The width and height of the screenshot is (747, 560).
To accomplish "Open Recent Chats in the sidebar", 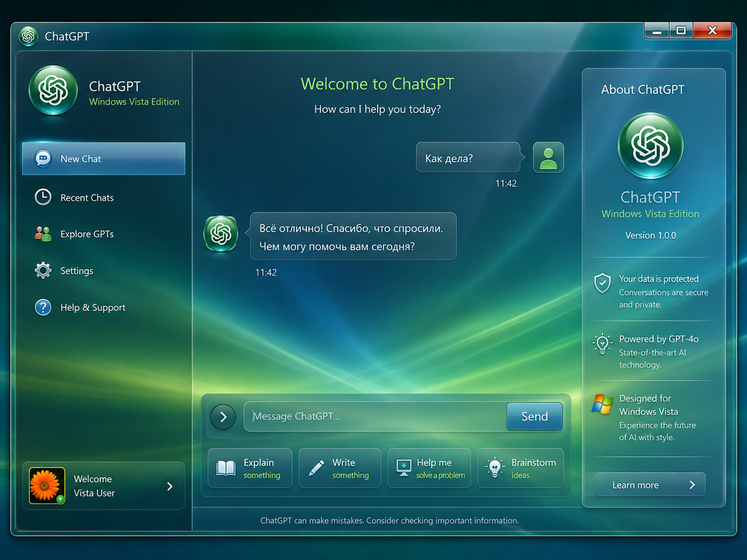I will click(104, 197).
